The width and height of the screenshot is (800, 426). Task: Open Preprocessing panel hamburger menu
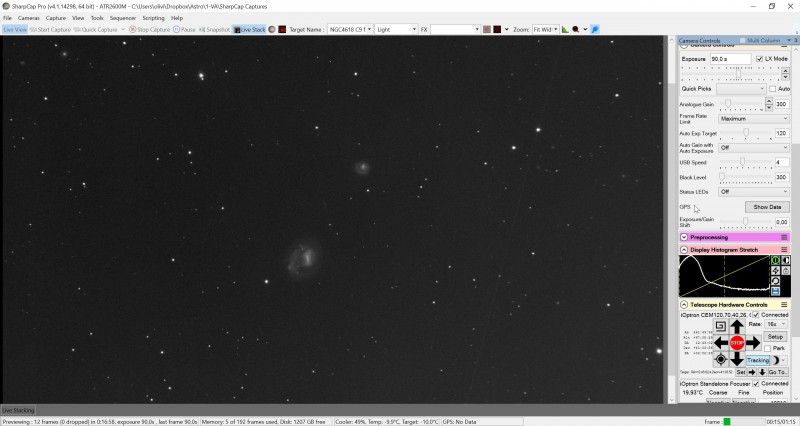784,237
